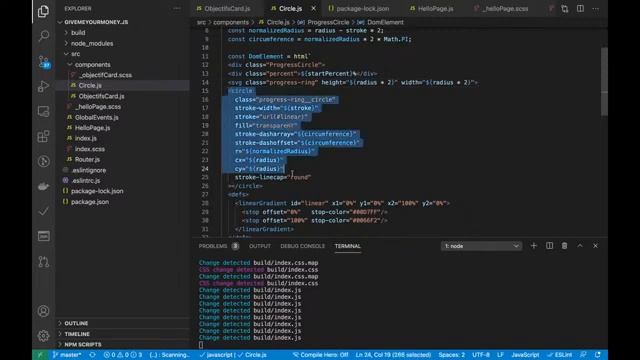Image resolution: width=640 pixels, height=360 pixels.
Task: Split the terminal panel
Action: point(549,246)
